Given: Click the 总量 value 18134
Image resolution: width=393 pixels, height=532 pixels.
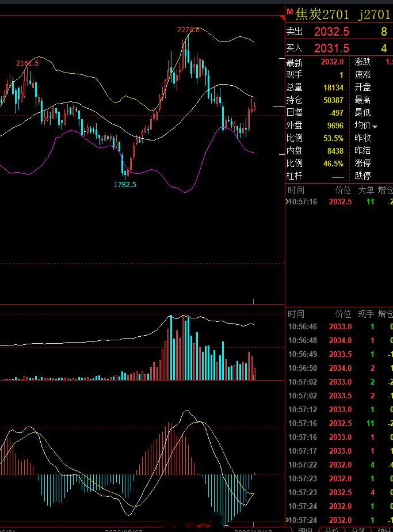Looking at the screenshot, I should (333, 88).
